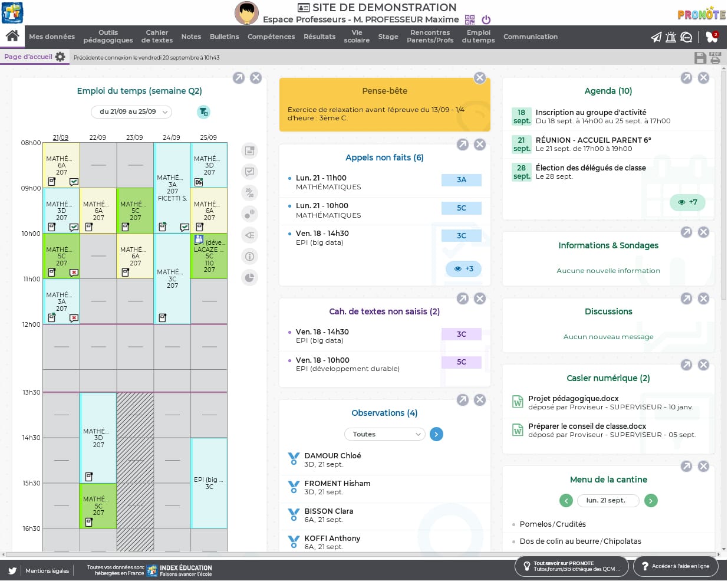
Task: Open the chat bubbles icon in header
Action: (x=686, y=37)
